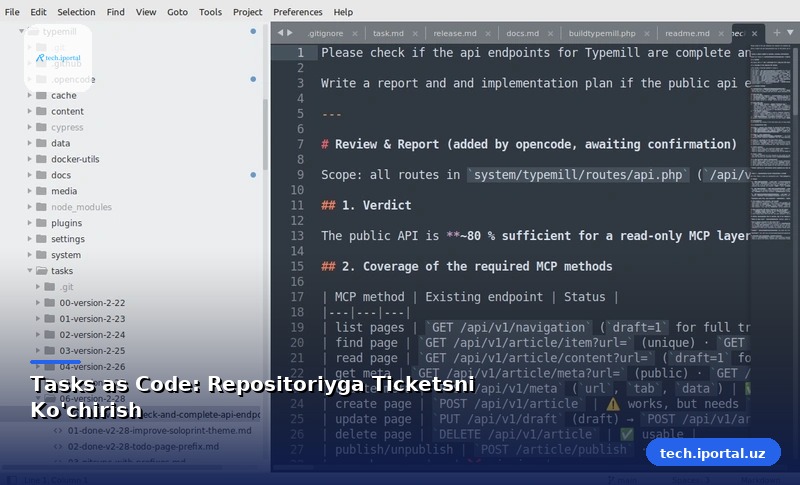This screenshot has width=800, height=485.
Task: Expand the docker-utils folder
Action: coord(30,159)
